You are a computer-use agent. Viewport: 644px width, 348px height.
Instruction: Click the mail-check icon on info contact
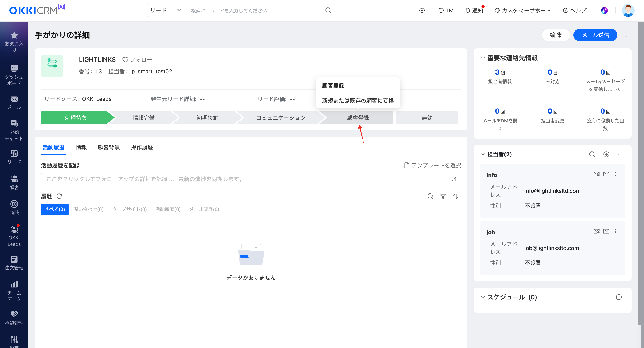pos(596,174)
